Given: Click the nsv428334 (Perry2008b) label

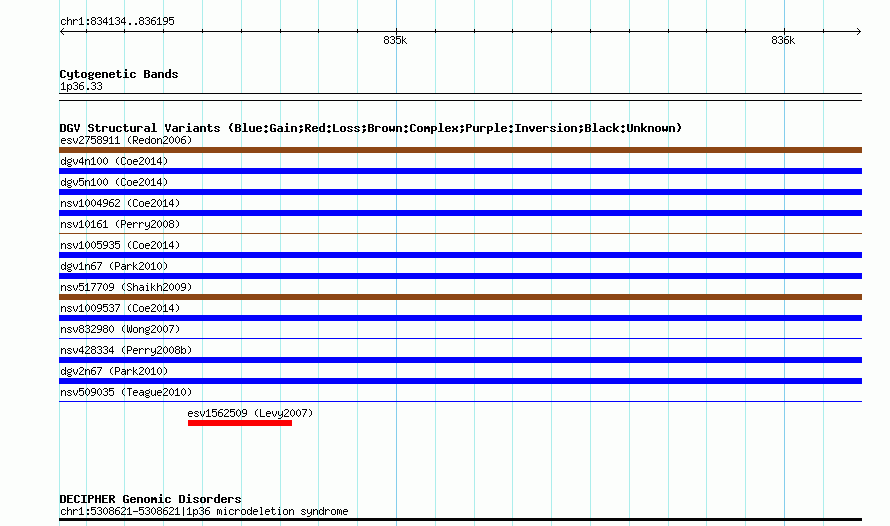Looking at the screenshot, I should point(126,350).
